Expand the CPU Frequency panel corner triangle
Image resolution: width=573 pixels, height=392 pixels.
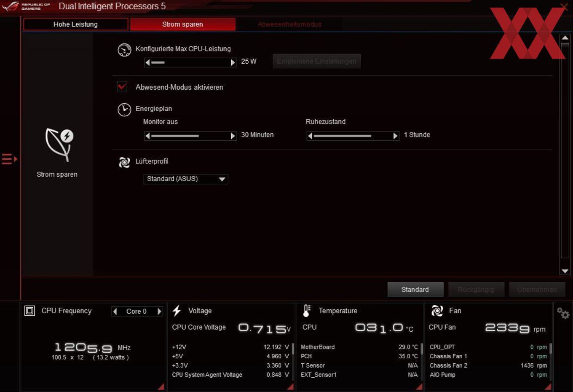(161, 387)
